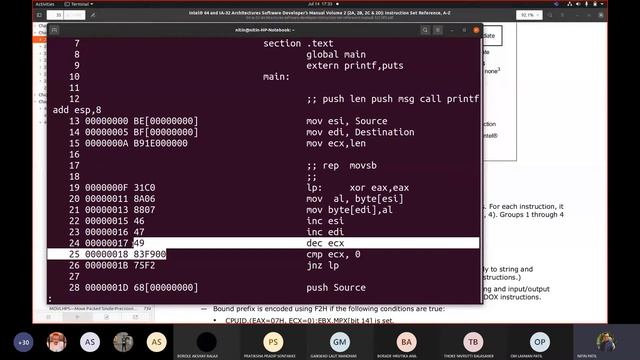
Task: Click the network icon in system tray
Action: coord(570,4)
